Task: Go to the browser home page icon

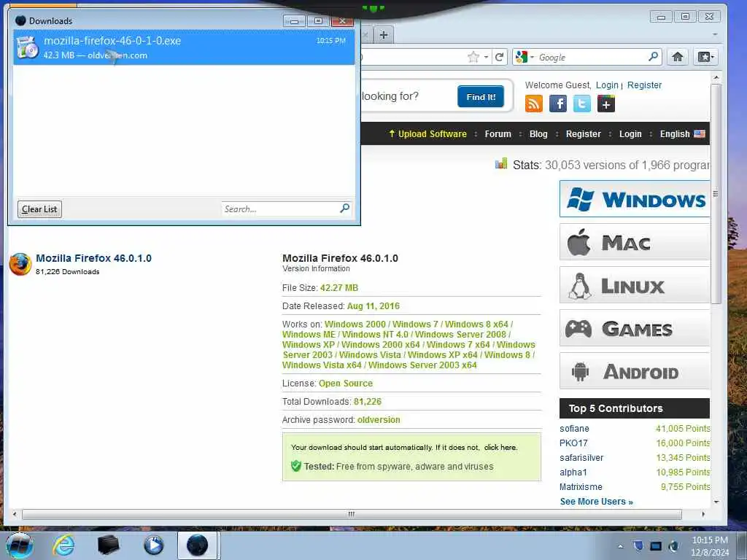Action: 678,57
